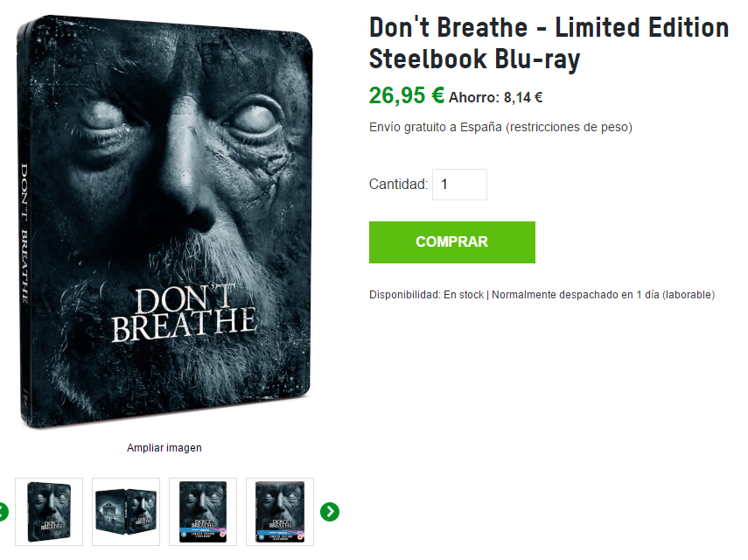Click the product title 'Don't Breathe - Limited Edition'
Screen dimensions: 748x560
coord(549,27)
